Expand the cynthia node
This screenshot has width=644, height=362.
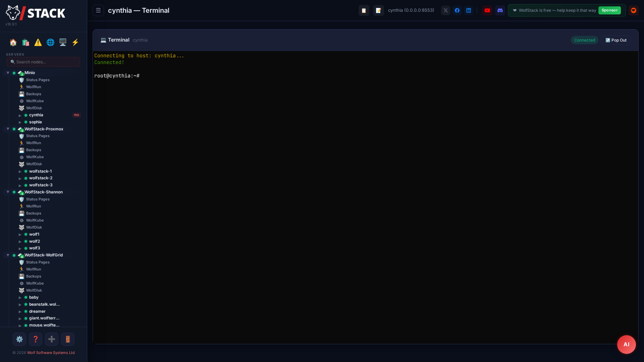click(x=20, y=115)
